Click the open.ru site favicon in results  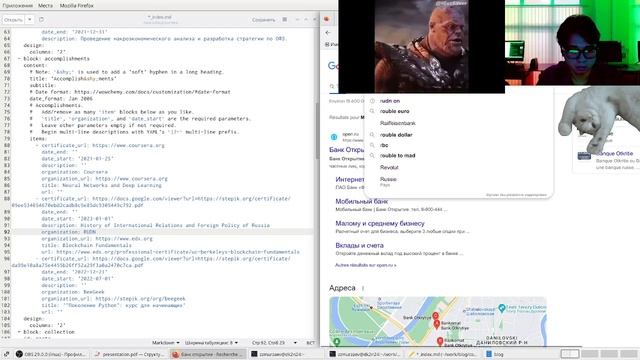(334, 137)
